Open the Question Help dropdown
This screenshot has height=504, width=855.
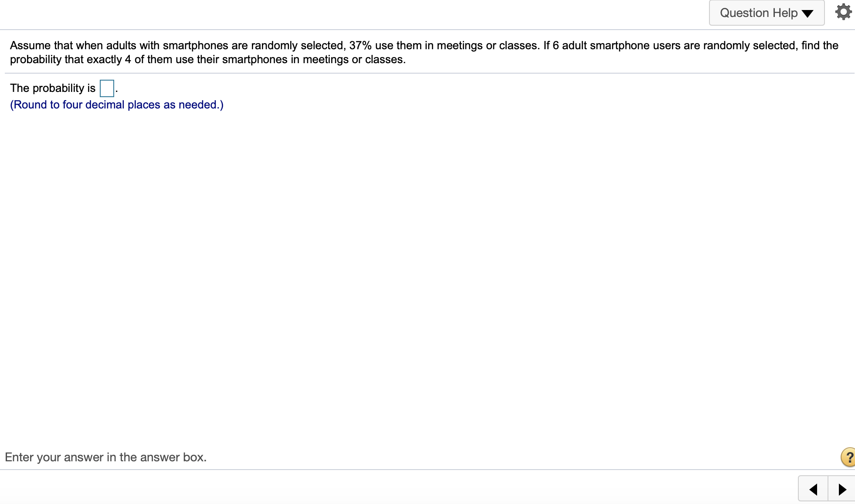coord(766,13)
